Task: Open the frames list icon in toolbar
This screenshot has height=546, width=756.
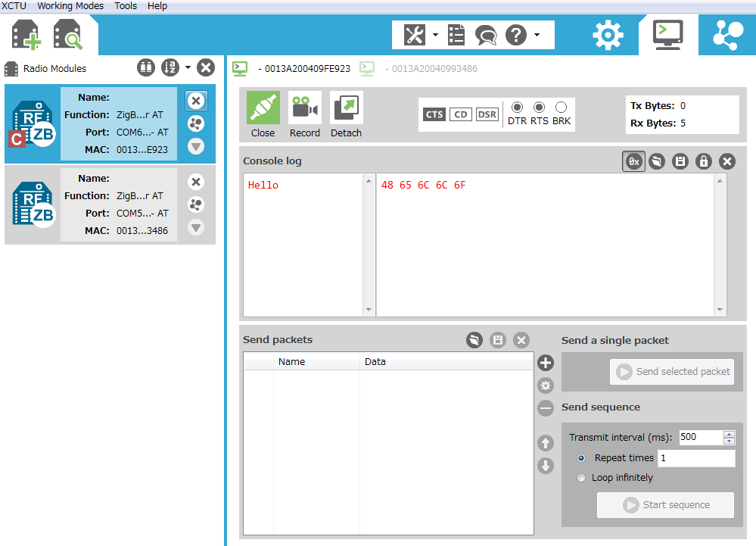Action: pos(456,35)
